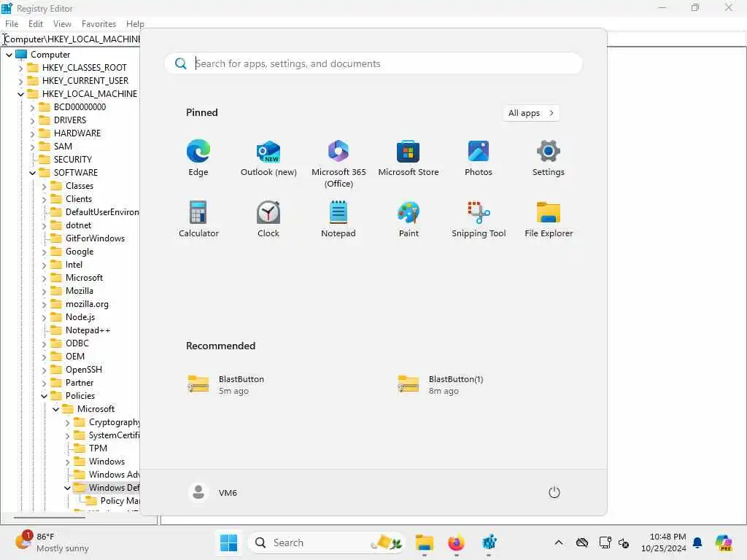Select the Node.js key
Image resolution: width=747 pixels, height=560 pixels.
pyautogui.click(x=80, y=316)
